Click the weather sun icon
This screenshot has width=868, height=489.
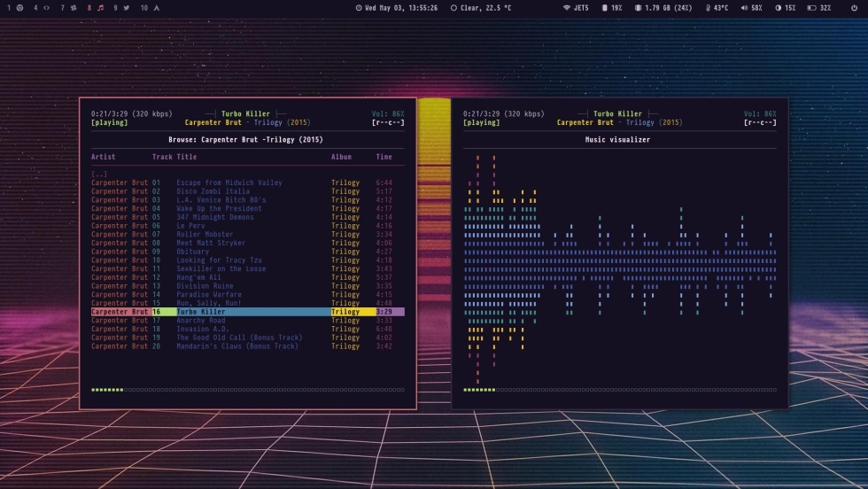[453, 8]
